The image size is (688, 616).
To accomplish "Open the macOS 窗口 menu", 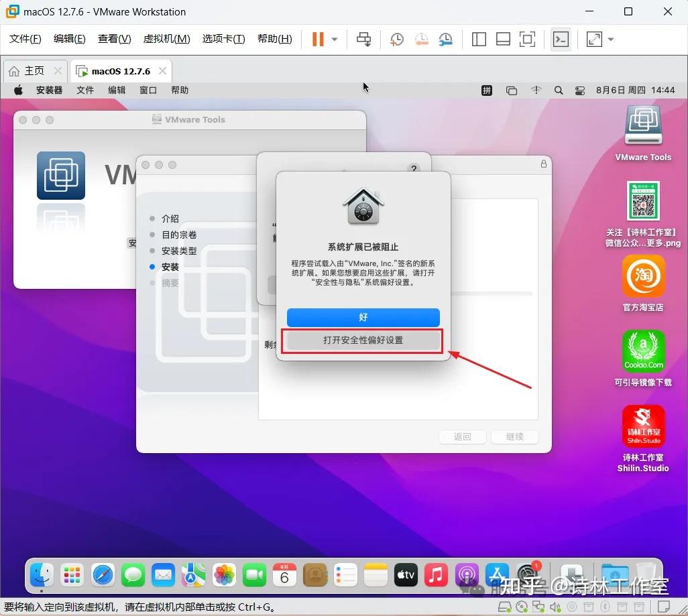I will (x=148, y=90).
